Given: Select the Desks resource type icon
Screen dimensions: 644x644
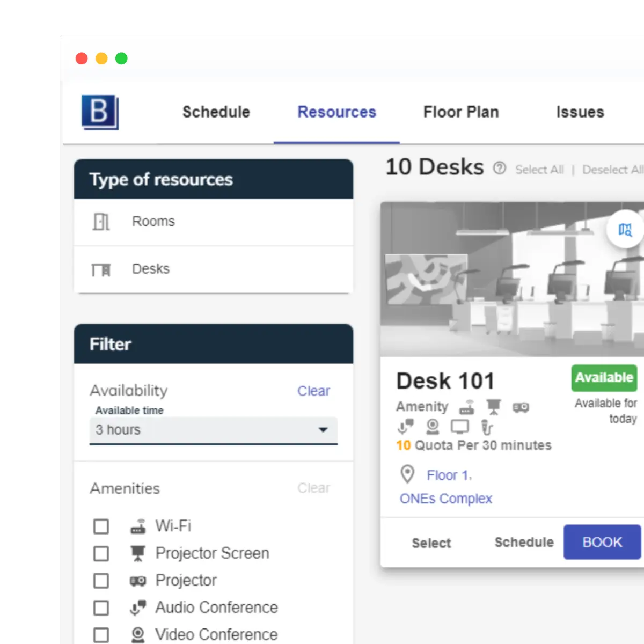Looking at the screenshot, I should coord(102,269).
